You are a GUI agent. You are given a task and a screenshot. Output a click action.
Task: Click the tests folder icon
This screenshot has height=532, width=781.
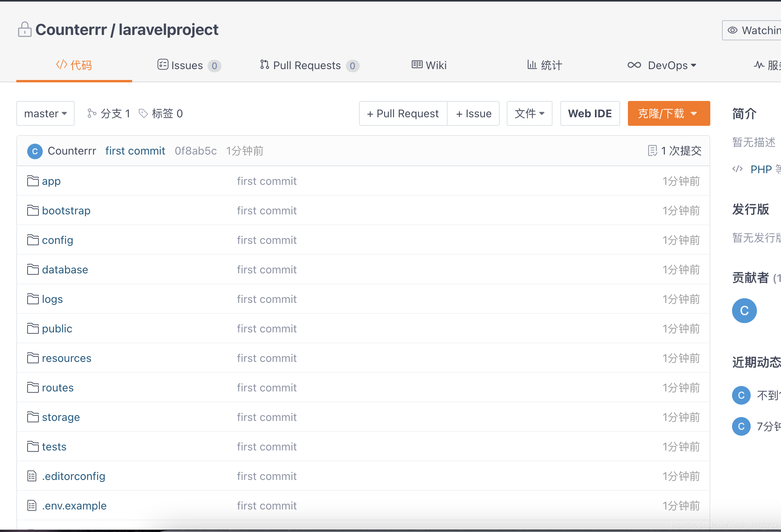tap(33, 446)
